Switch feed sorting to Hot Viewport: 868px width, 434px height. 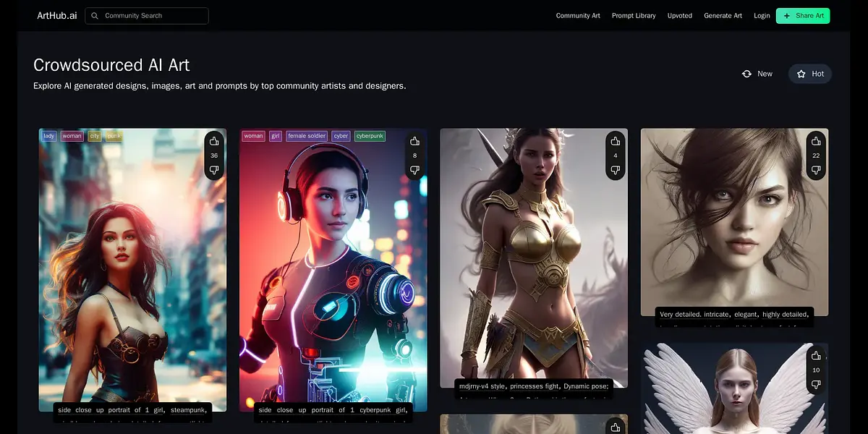(x=810, y=74)
